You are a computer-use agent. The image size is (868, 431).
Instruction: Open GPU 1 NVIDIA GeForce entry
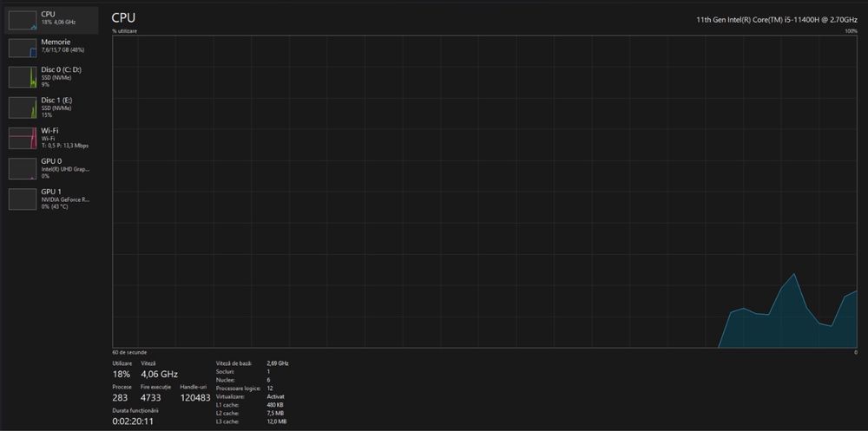[x=51, y=199]
